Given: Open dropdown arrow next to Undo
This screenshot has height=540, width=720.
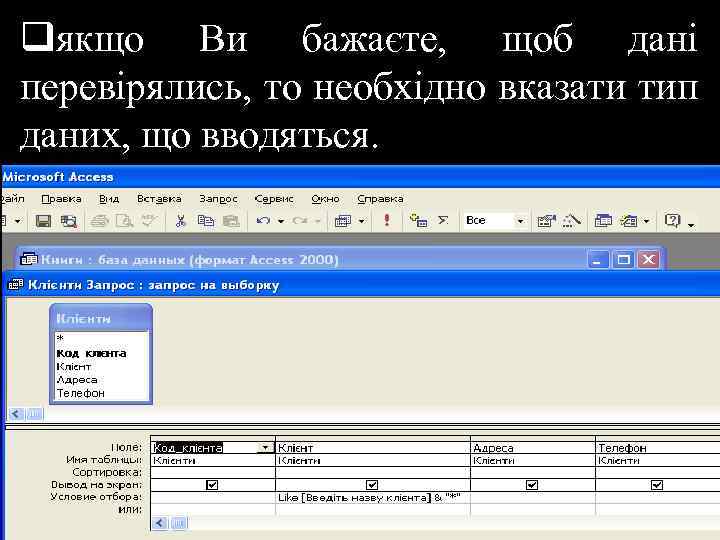Looking at the screenshot, I should [x=281, y=222].
